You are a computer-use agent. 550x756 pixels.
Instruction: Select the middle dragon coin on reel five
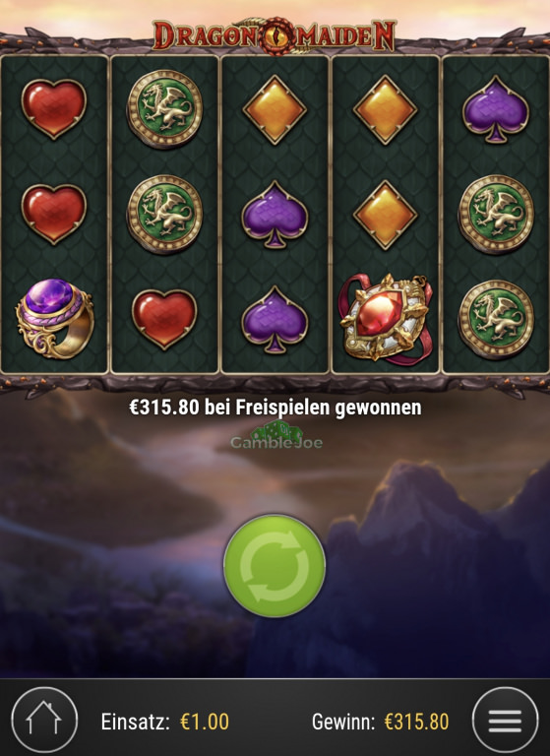[x=496, y=214]
